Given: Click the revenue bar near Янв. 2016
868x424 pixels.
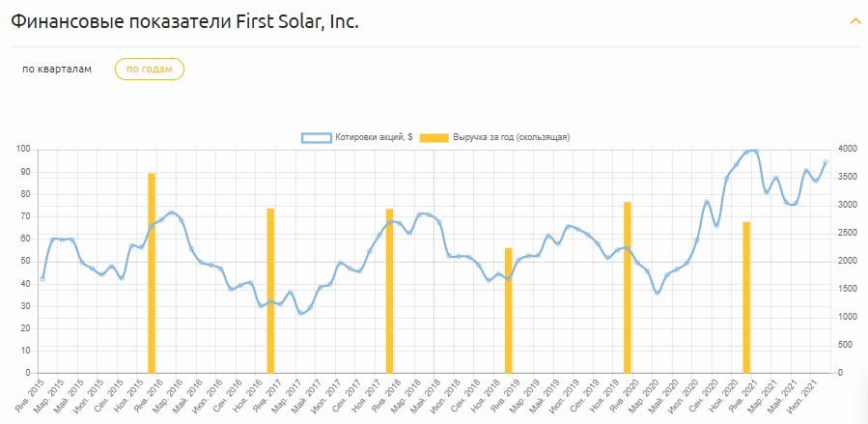Looking at the screenshot, I should pos(152,280).
